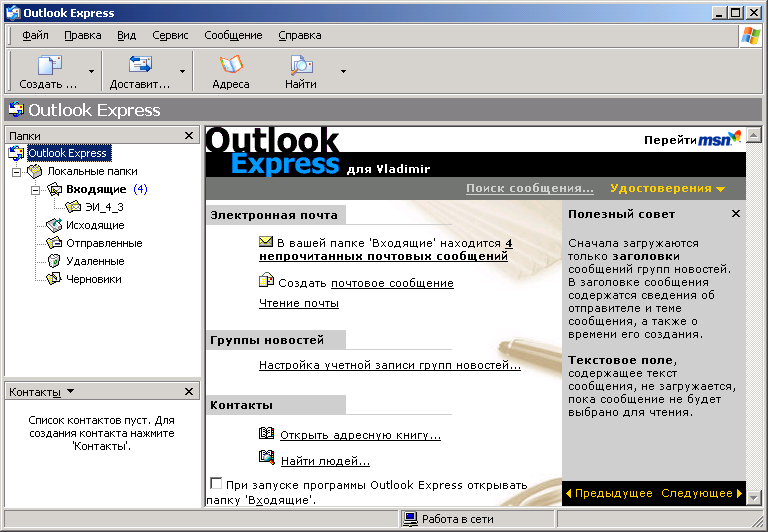Open the Сообщение menu

[x=233, y=35]
